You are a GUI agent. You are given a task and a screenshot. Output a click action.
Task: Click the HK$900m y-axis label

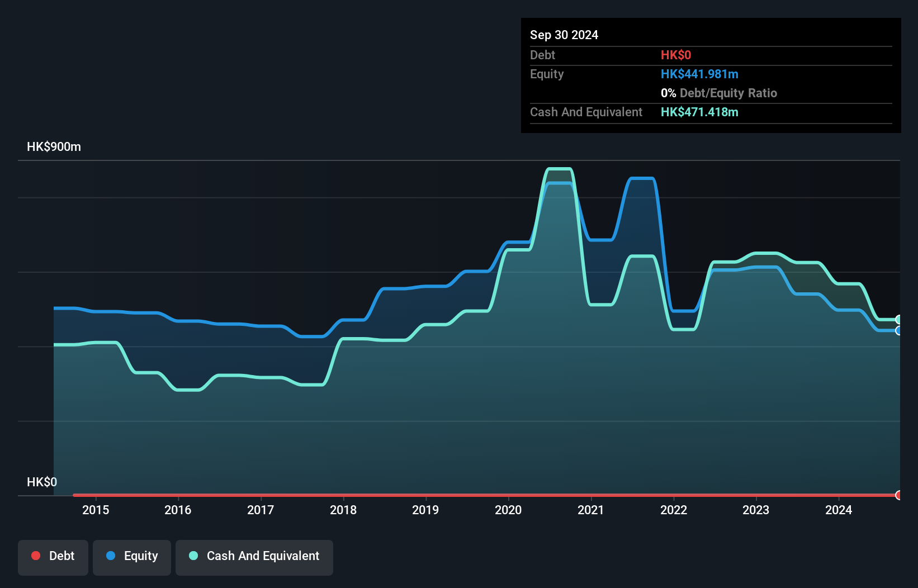click(54, 147)
